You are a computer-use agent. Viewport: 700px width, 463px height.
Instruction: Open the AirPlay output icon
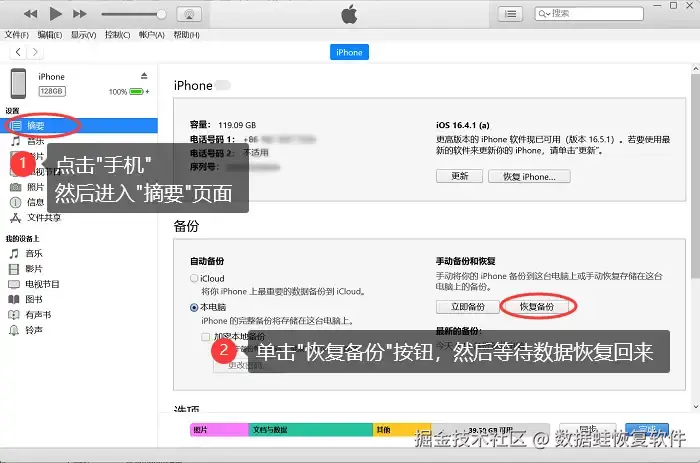189,14
